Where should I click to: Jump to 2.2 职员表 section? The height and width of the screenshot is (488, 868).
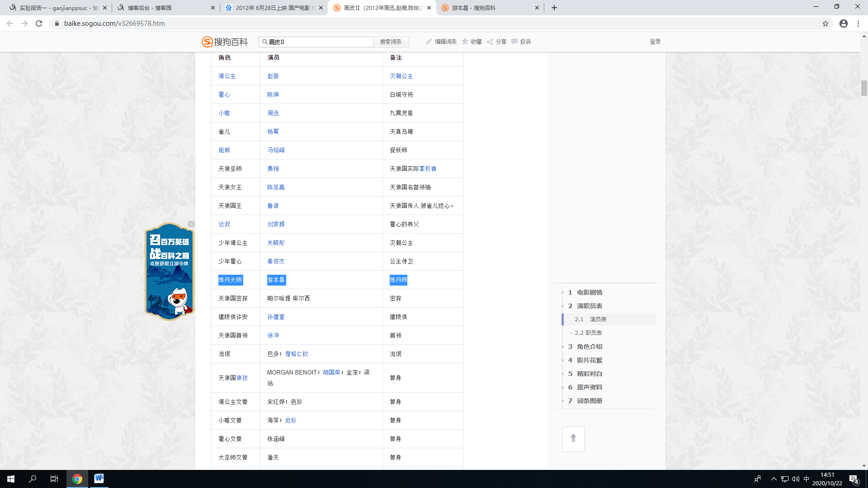588,333
